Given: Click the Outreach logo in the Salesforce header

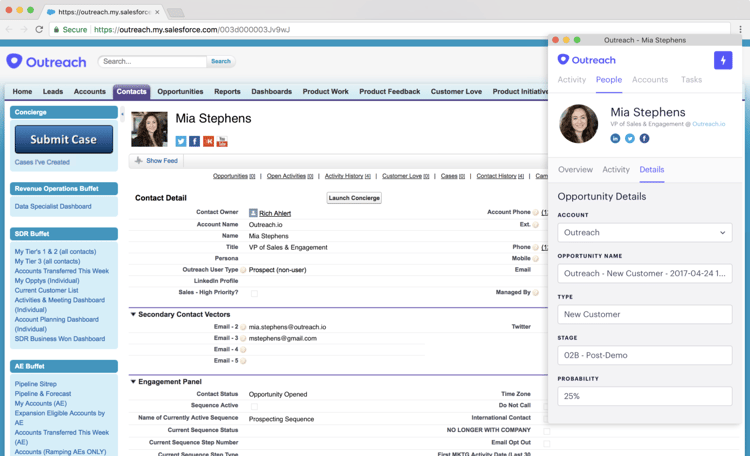Looking at the screenshot, I should 46,62.
